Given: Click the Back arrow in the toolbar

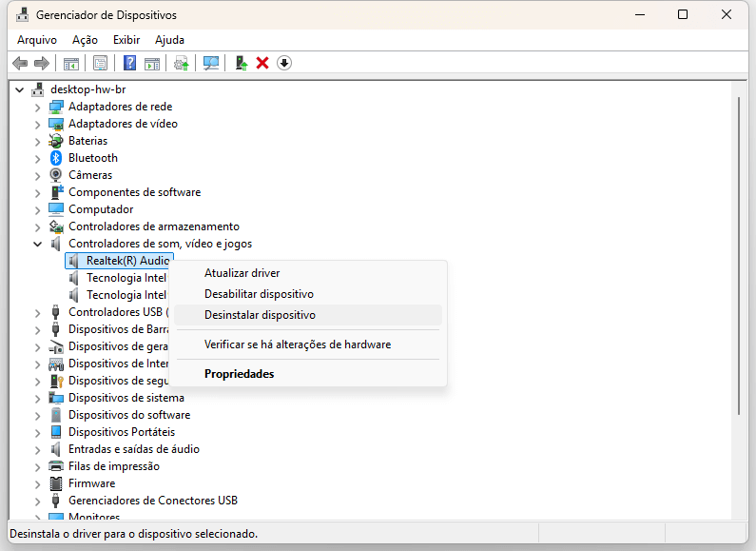Looking at the screenshot, I should click(x=20, y=63).
